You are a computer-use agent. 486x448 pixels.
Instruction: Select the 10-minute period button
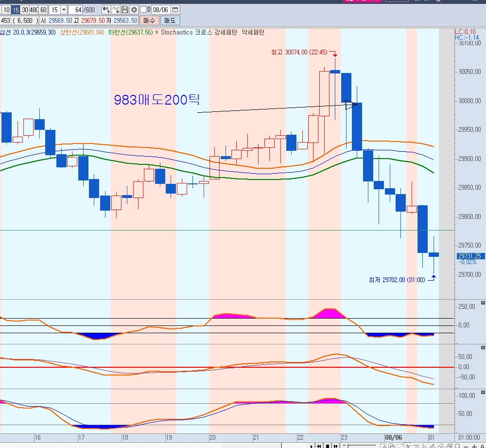tap(6, 10)
